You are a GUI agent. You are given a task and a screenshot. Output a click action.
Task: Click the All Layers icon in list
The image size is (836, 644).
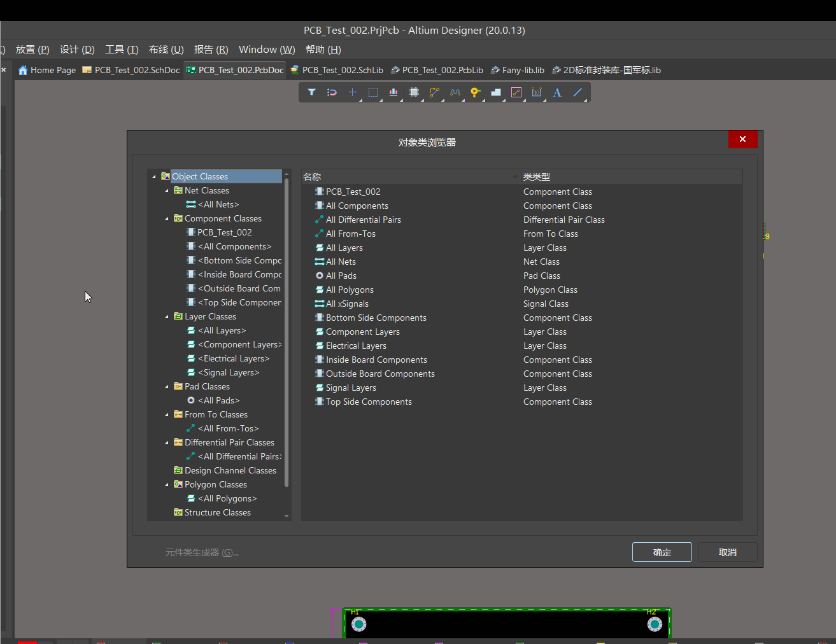[320, 248]
